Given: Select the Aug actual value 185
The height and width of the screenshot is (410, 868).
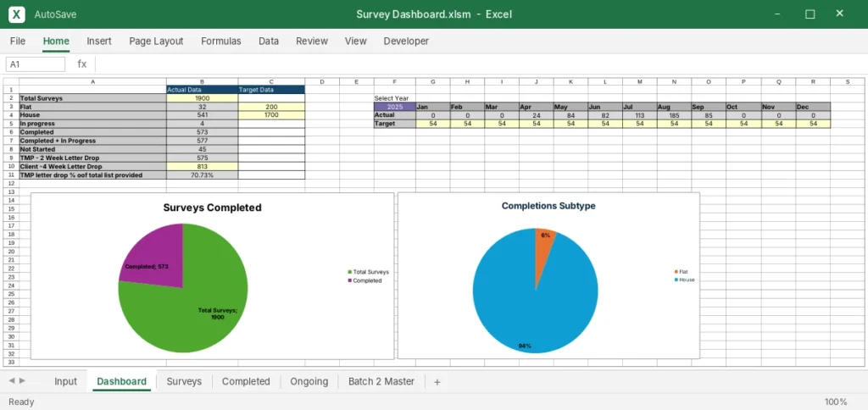Looking at the screenshot, I should (674, 115).
